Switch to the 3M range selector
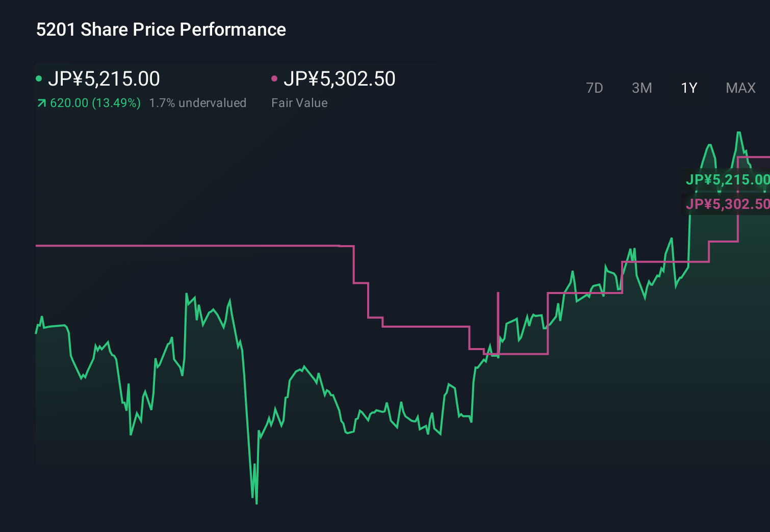This screenshot has height=532, width=770. click(x=641, y=88)
